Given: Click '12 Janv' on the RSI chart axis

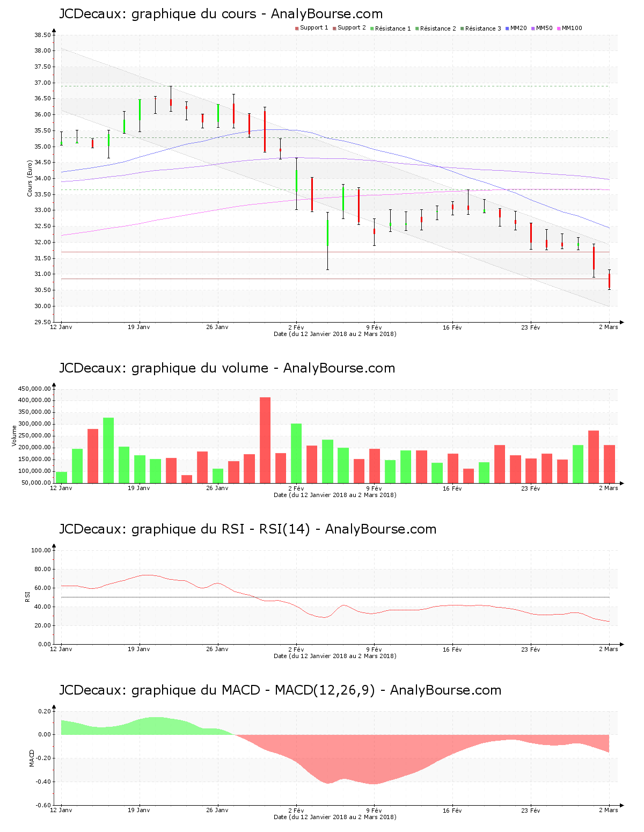Looking at the screenshot, I should point(61,649).
